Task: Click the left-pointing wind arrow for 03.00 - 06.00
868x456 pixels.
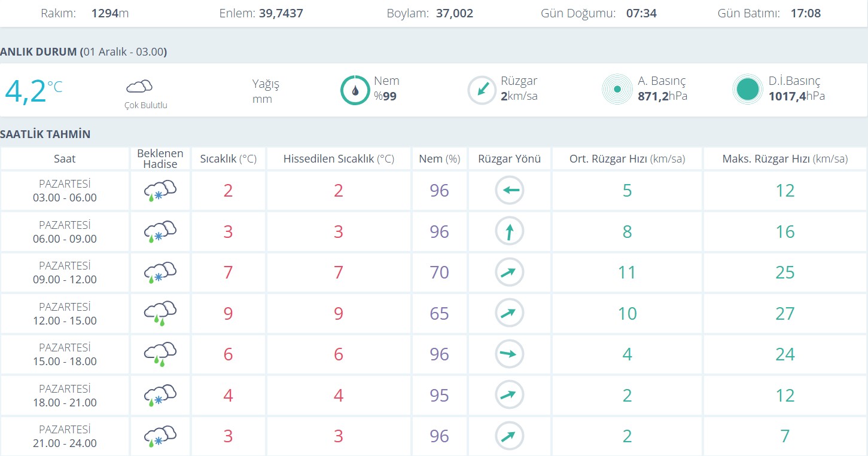Action: tap(510, 191)
